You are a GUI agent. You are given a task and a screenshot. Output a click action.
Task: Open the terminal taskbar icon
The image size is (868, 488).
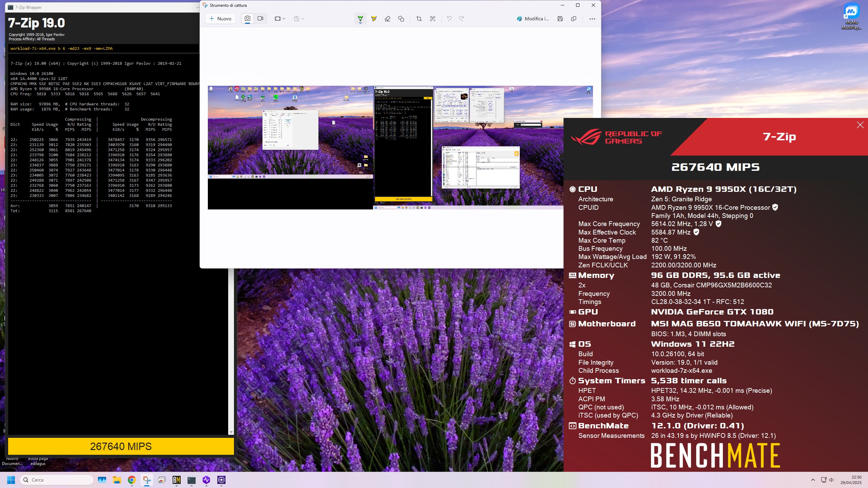[x=192, y=480]
